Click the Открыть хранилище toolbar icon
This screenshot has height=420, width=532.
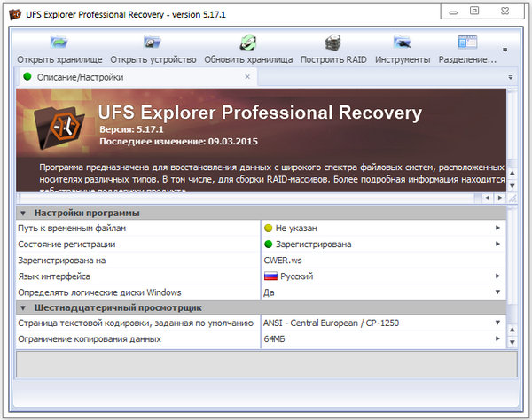coord(59,43)
